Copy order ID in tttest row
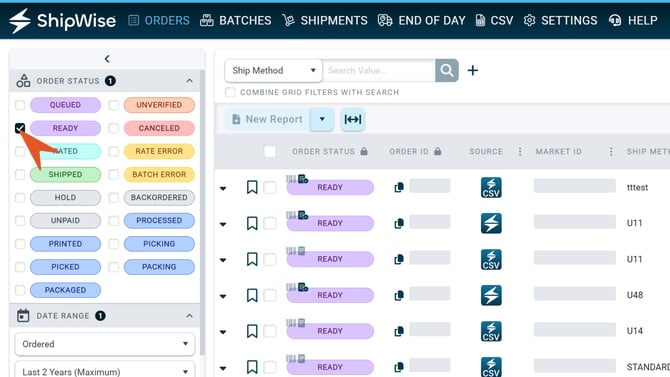Viewport: 670px width, 377px height. (399, 187)
